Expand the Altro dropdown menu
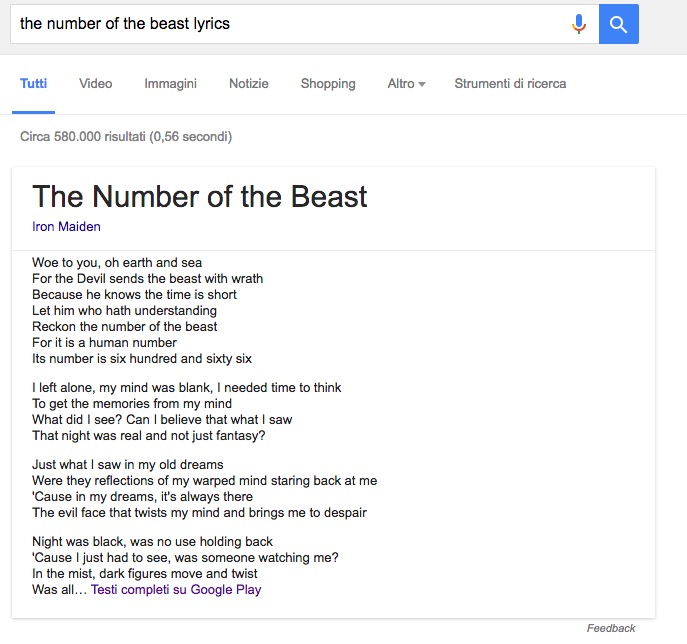The image size is (687, 644). pos(406,84)
